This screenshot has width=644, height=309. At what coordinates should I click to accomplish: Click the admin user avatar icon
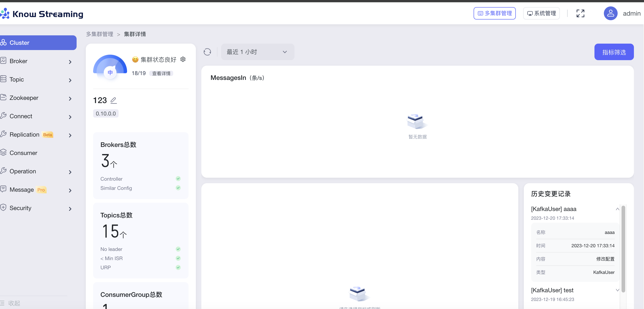(611, 13)
